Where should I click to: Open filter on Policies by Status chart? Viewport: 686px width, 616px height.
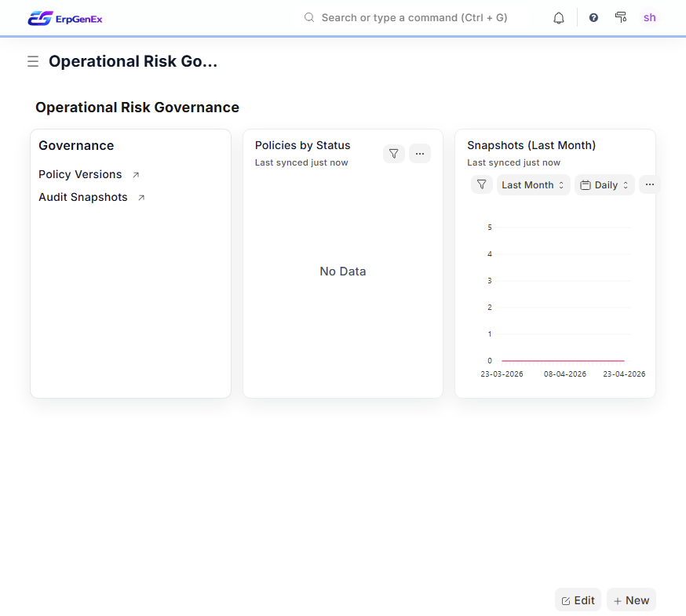pyautogui.click(x=394, y=154)
